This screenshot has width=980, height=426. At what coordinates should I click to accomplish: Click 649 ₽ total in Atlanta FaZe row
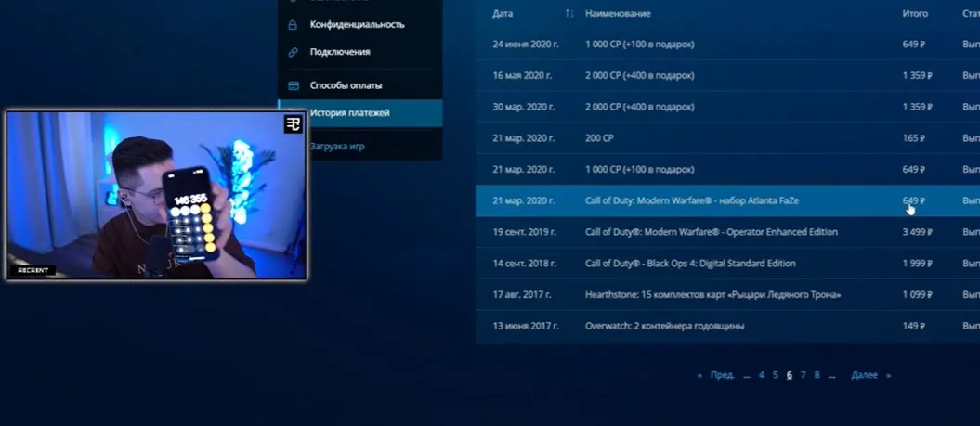tap(914, 200)
